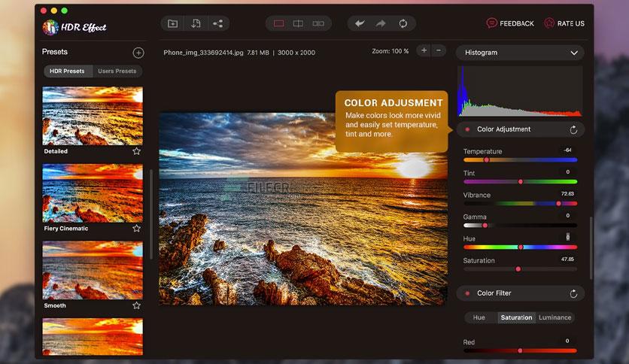
Task: Click the Gamma value field
Action: [567, 215]
